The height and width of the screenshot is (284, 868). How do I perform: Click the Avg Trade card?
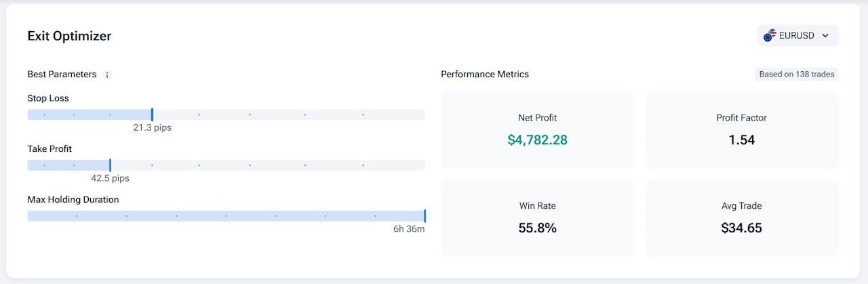pyautogui.click(x=741, y=218)
